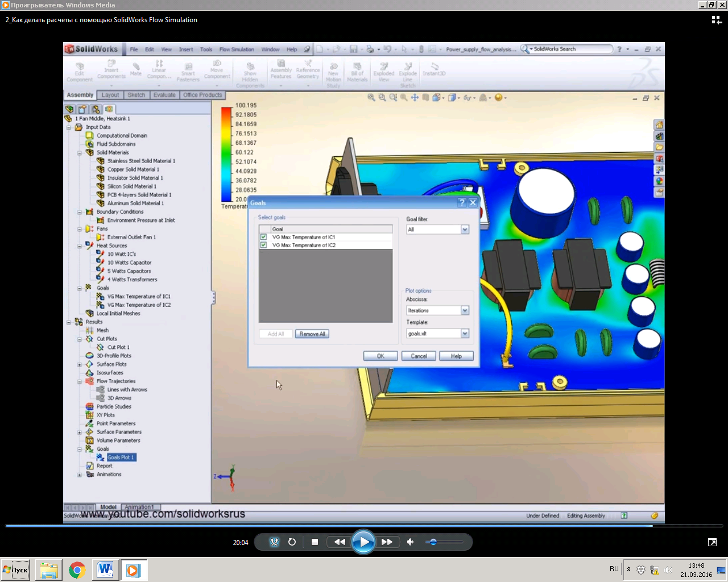Click the media player Stop button

pyautogui.click(x=315, y=542)
